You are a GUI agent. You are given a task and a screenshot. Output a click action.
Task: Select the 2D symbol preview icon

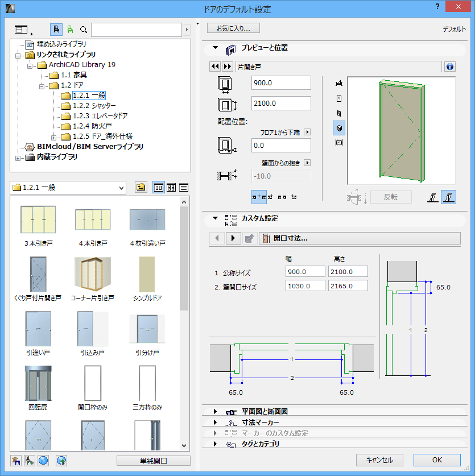pyautogui.click(x=339, y=84)
